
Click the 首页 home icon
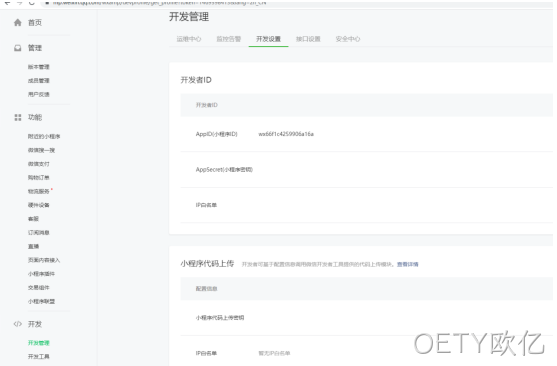pos(17,23)
